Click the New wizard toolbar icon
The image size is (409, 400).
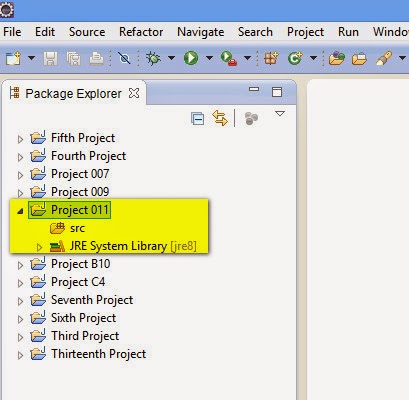13,59
